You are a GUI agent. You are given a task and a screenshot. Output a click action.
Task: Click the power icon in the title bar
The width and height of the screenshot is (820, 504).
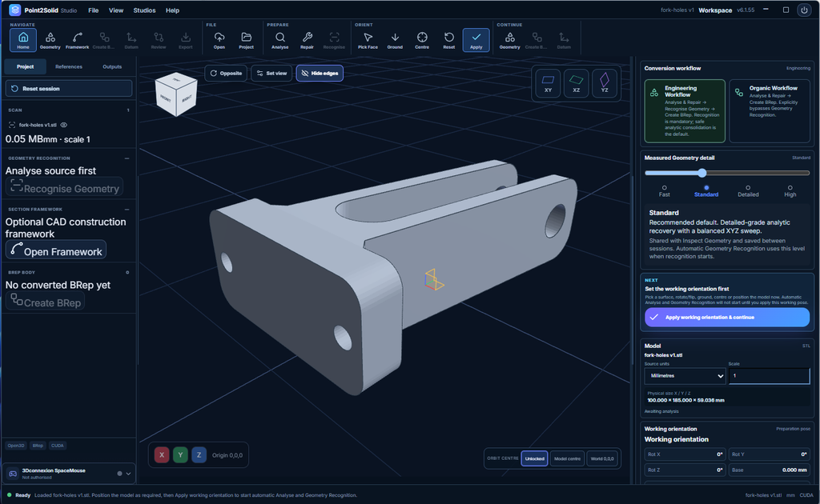coord(804,10)
